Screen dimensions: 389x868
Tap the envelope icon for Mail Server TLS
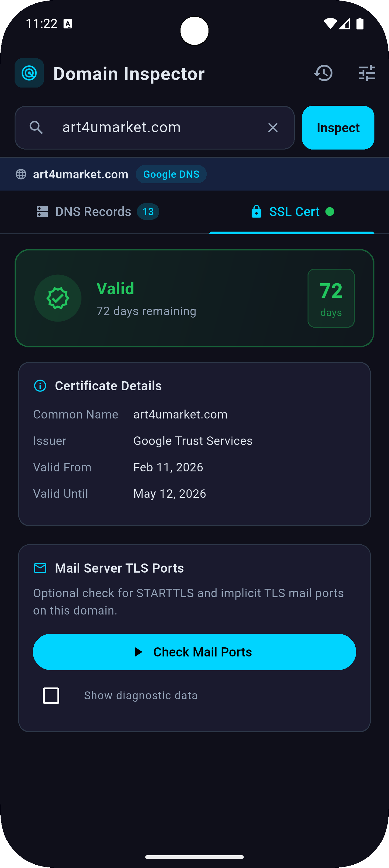[40, 568]
